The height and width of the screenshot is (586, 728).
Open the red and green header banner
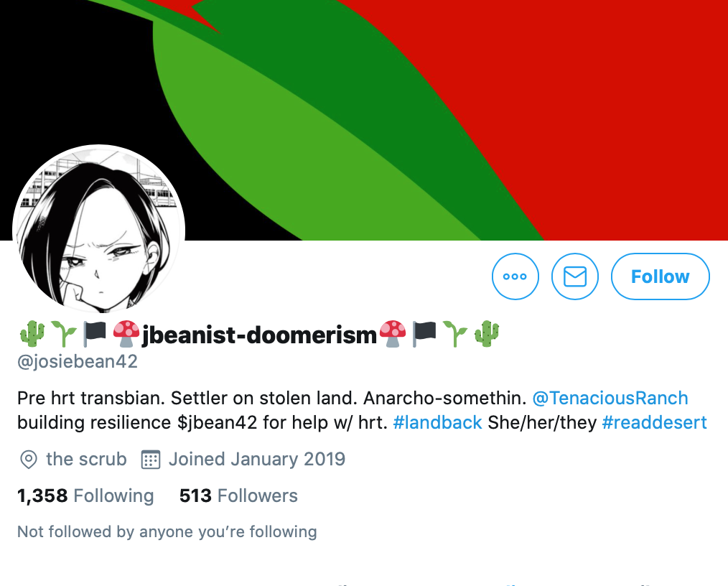click(x=364, y=120)
